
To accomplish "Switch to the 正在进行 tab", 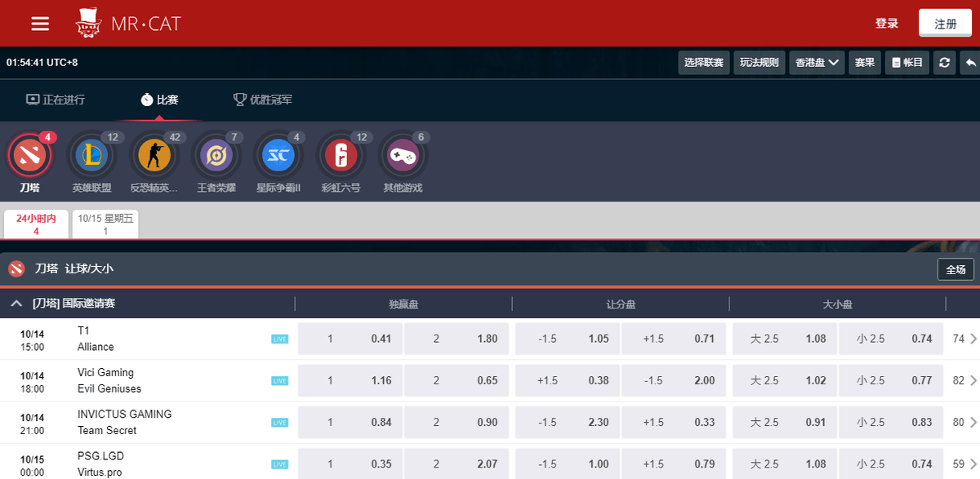I will [x=56, y=100].
